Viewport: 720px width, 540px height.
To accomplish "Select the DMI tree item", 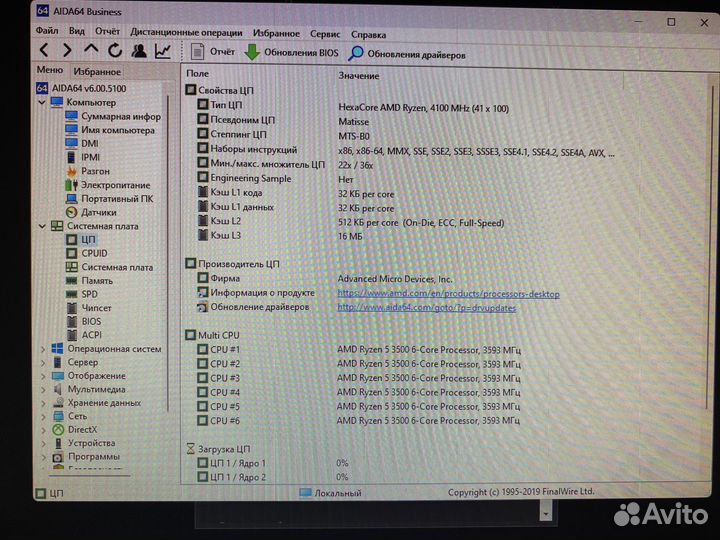I will pos(82,143).
